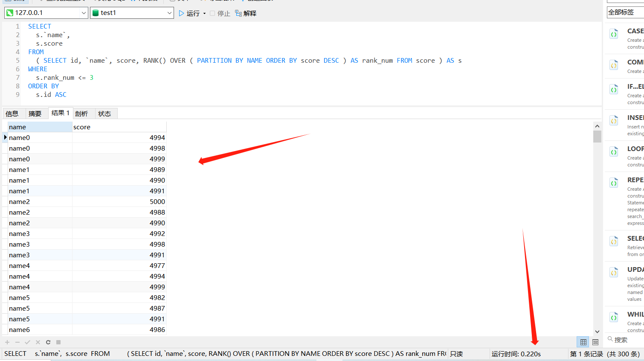Click the score cell 4986
The height and width of the screenshot is (361, 644).
point(119,330)
